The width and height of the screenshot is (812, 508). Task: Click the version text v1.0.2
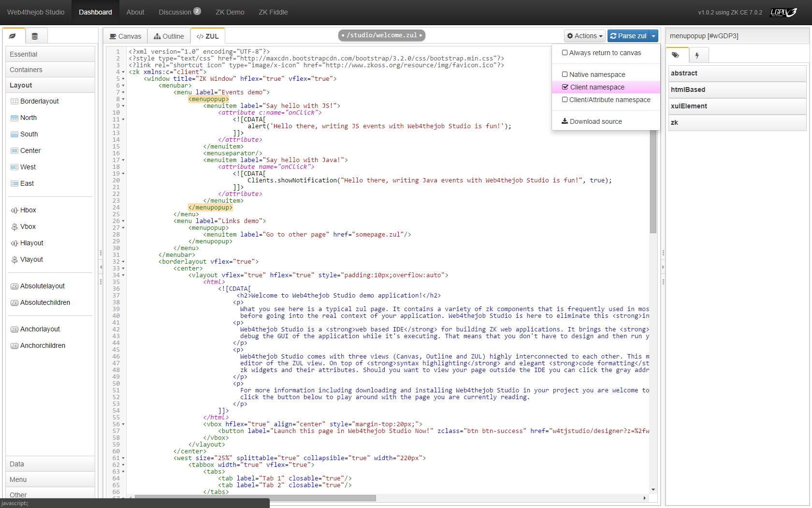730,13
